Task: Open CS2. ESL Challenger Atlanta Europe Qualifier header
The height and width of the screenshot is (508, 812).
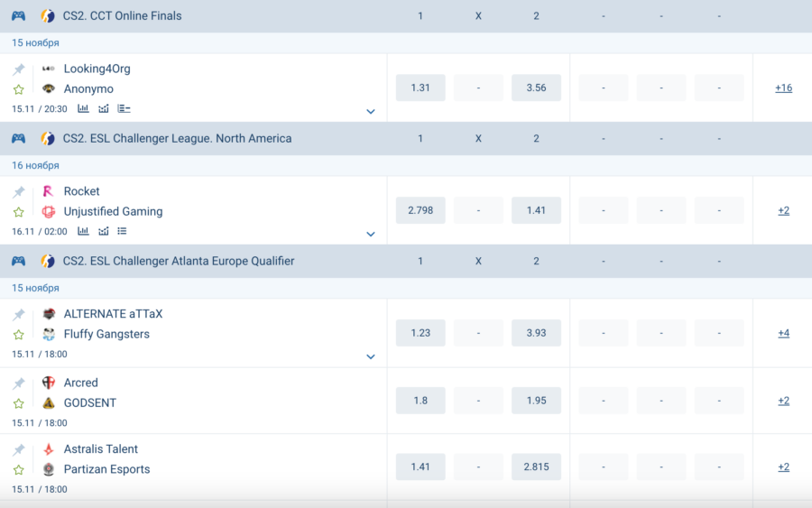Action: pos(178,262)
